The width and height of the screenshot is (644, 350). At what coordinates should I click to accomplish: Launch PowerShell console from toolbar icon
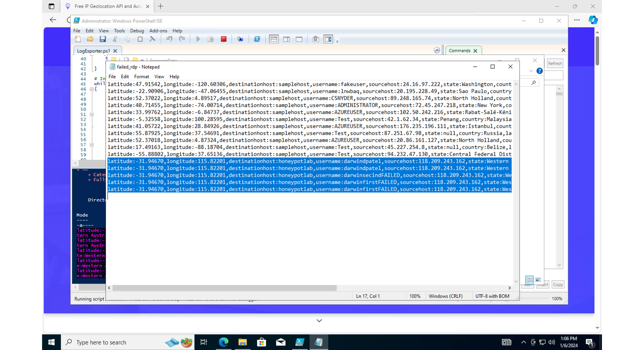pyautogui.click(x=257, y=39)
